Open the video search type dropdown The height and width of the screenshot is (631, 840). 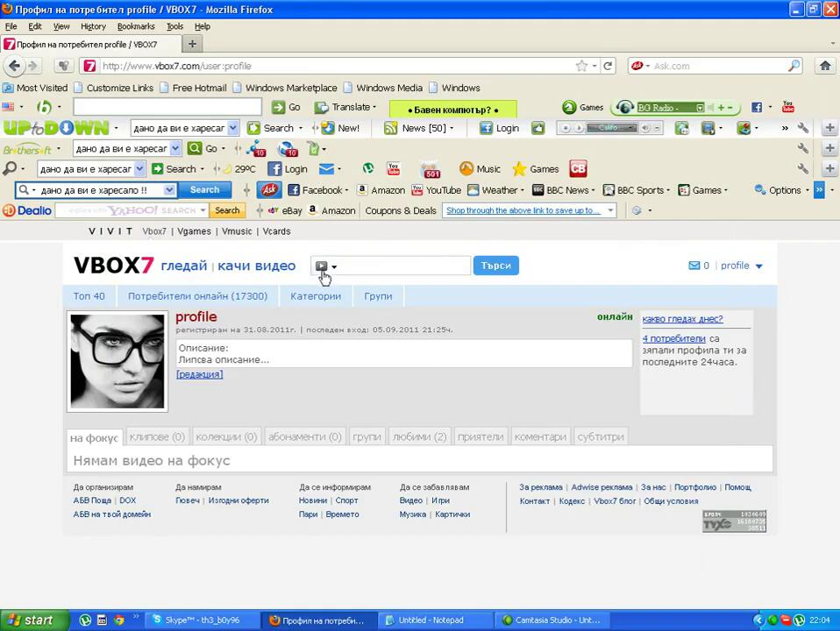pos(325,266)
